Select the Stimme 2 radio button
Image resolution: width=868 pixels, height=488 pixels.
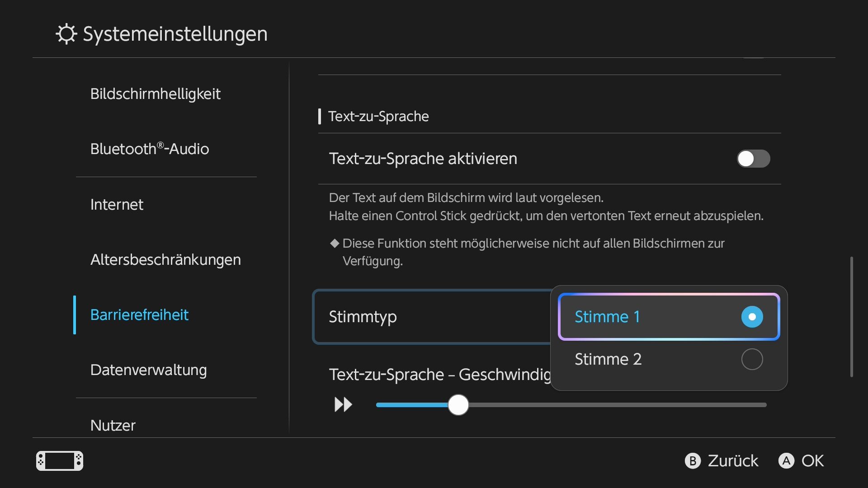752,359
